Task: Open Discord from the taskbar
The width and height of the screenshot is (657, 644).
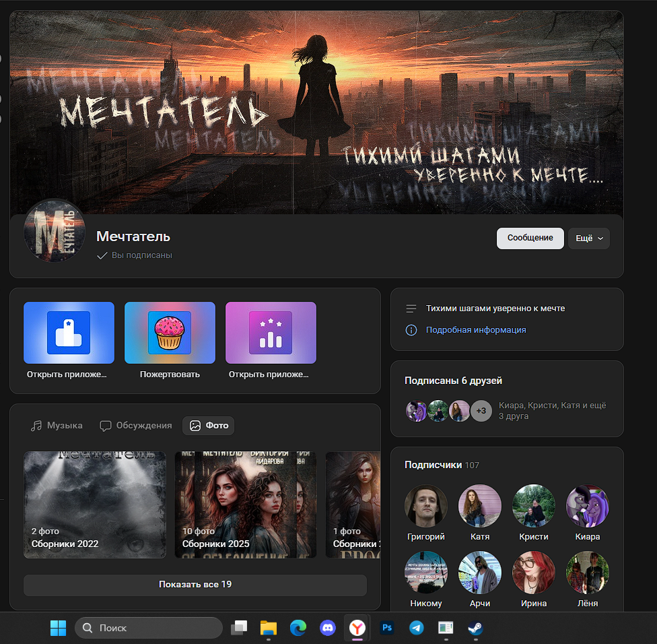Action: pyautogui.click(x=328, y=628)
